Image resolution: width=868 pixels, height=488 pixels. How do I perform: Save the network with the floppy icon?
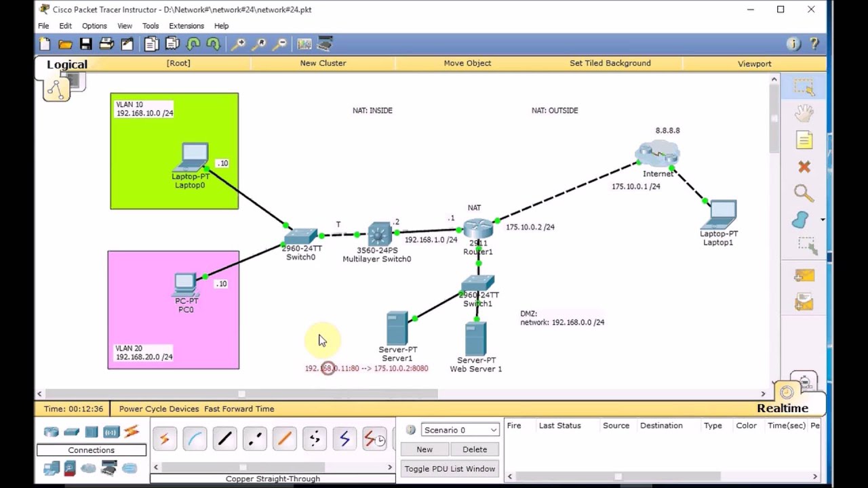pyautogui.click(x=85, y=44)
